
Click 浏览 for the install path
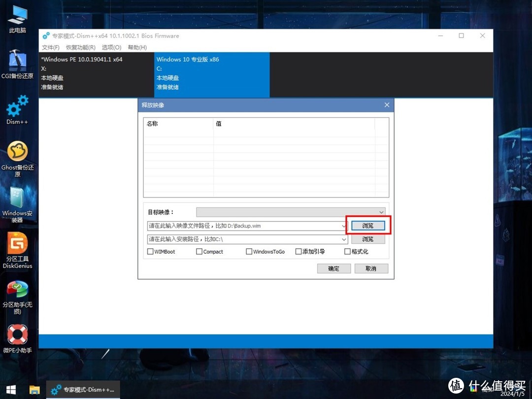[368, 239]
